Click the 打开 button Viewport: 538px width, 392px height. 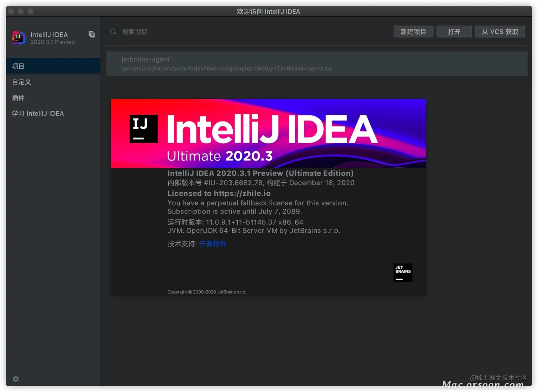(x=454, y=32)
